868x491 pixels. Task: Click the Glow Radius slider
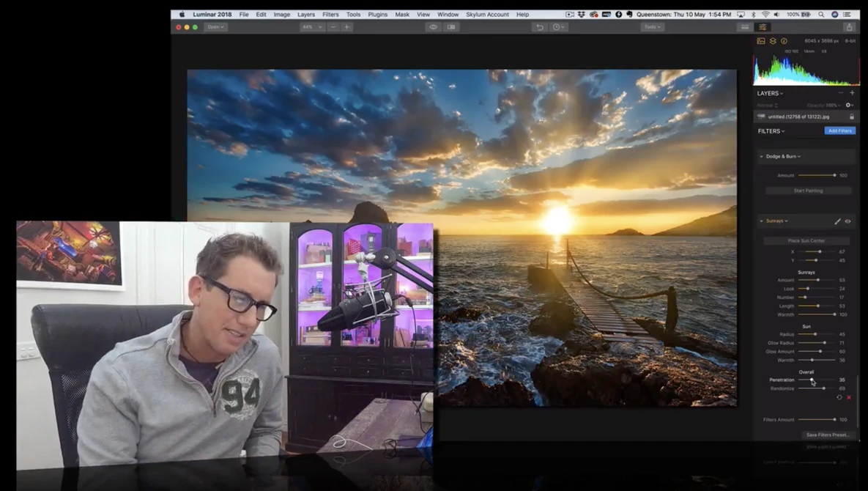(817, 343)
